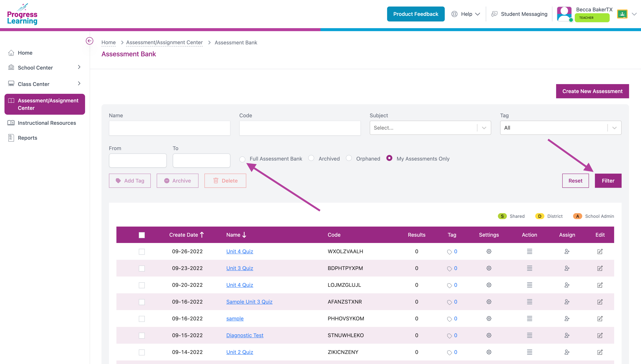Image resolution: width=641 pixels, height=364 pixels.
Task: Collapse the sidebar with the back arrow icon
Action: (x=89, y=41)
